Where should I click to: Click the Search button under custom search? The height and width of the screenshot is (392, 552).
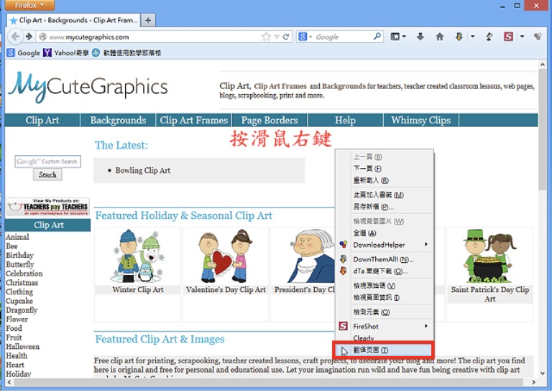tap(47, 174)
